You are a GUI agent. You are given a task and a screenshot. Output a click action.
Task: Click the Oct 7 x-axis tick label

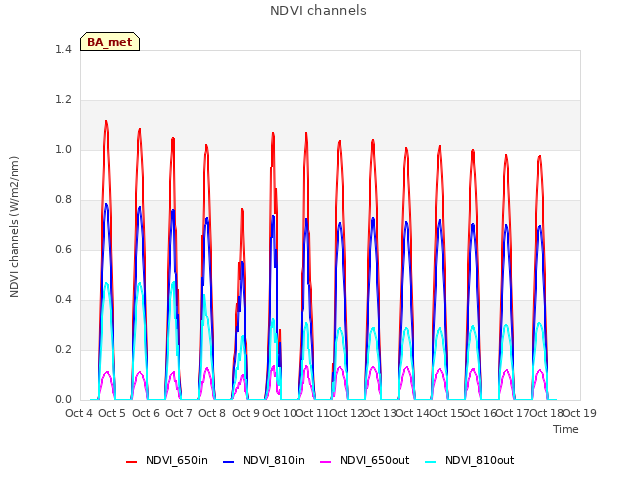(179, 413)
